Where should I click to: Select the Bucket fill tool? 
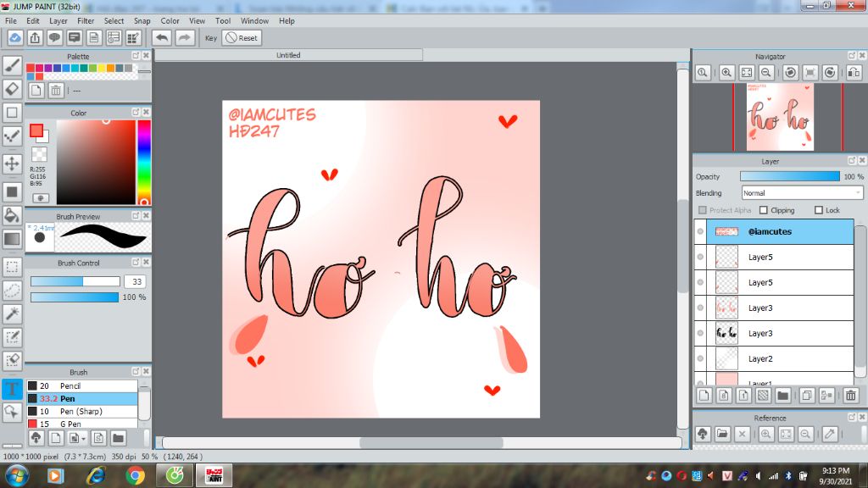(12, 216)
